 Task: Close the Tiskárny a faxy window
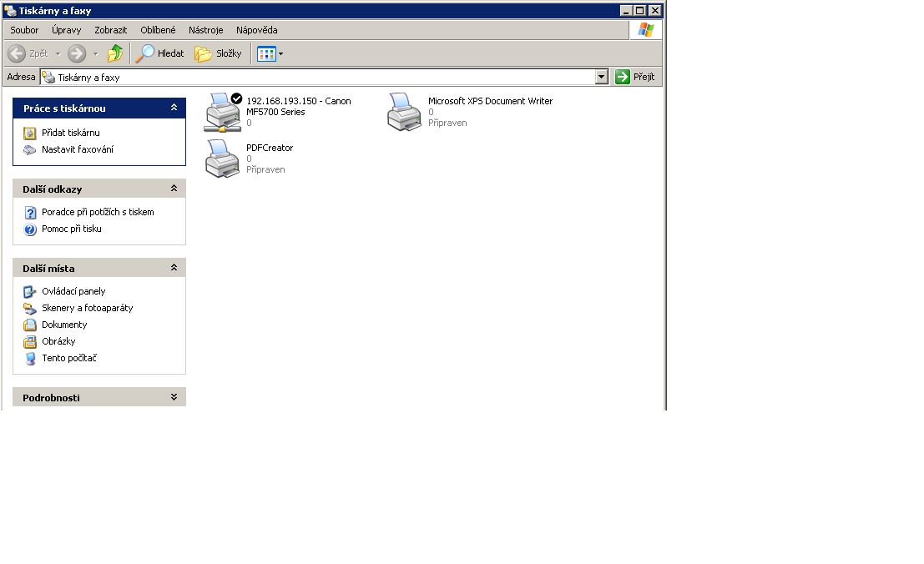(654, 11)
